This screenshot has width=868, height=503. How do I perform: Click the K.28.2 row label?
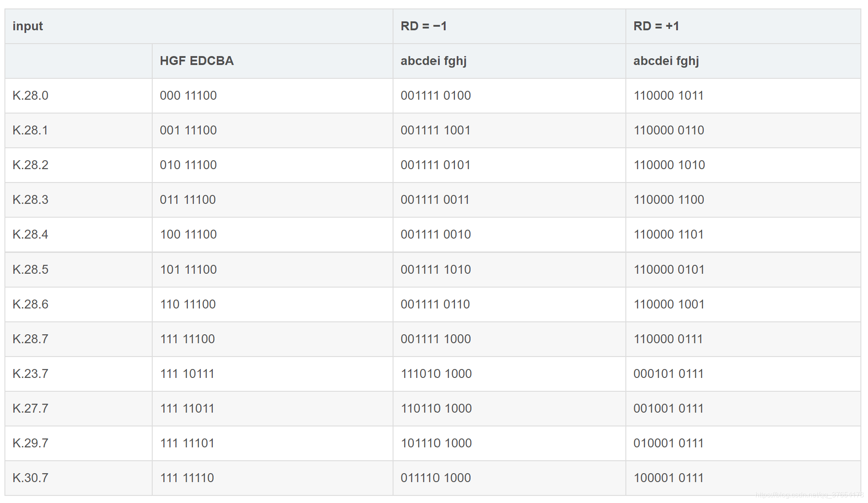(30, 165)
